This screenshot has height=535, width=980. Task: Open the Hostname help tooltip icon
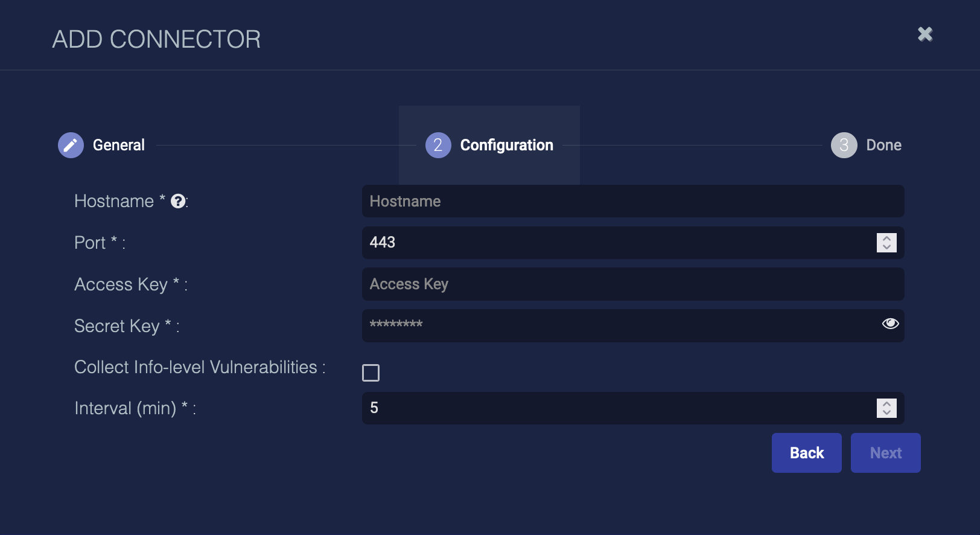tap(178, 201)
